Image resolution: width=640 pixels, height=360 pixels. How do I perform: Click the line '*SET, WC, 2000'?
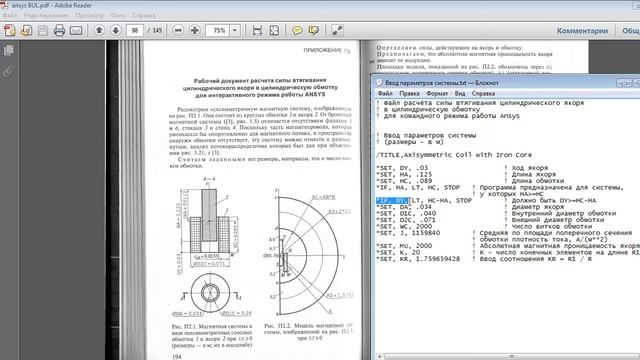(404, 227)
